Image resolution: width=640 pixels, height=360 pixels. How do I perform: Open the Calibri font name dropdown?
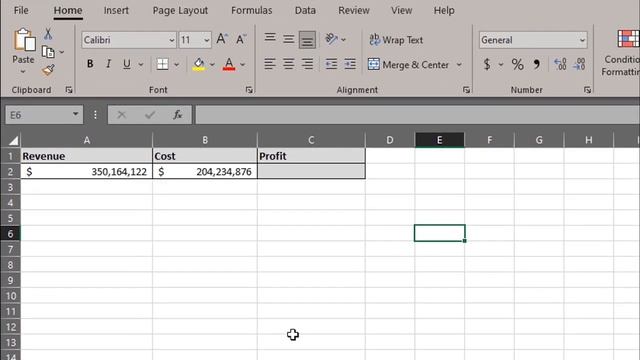pyautogui.click(x=172, y=40)
